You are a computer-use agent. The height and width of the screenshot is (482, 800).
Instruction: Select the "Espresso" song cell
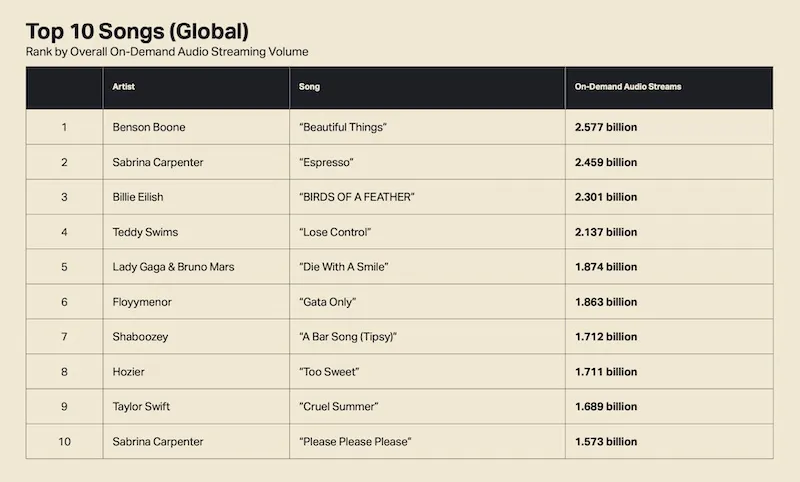327,162
